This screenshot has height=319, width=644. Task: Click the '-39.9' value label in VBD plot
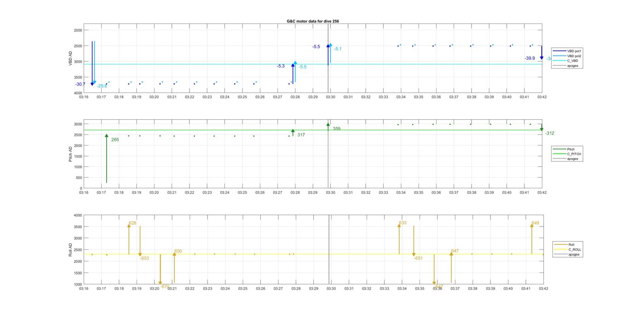530,58
